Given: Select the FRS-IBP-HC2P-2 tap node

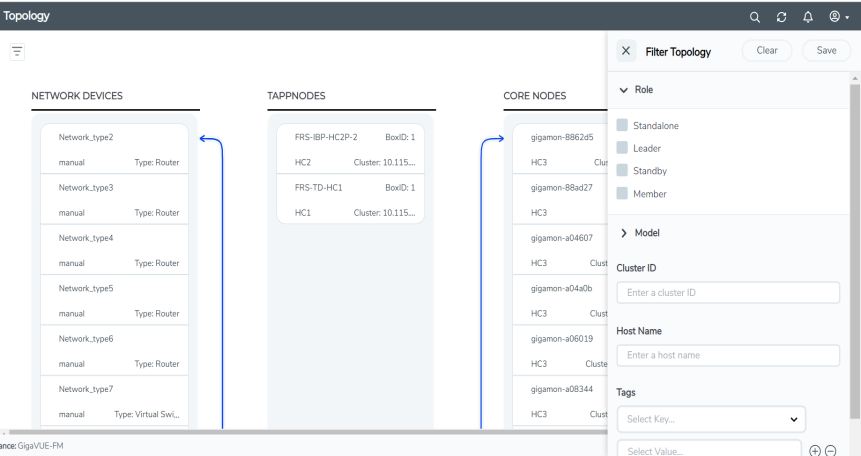Looking at the screenshot, I should pos(349,149).
